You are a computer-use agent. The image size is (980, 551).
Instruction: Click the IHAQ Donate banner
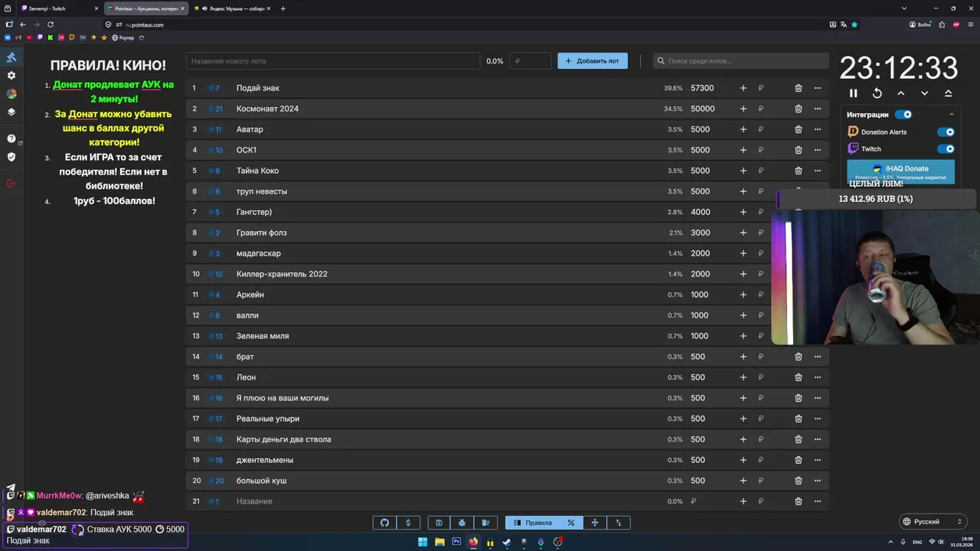tap(901, 171)
